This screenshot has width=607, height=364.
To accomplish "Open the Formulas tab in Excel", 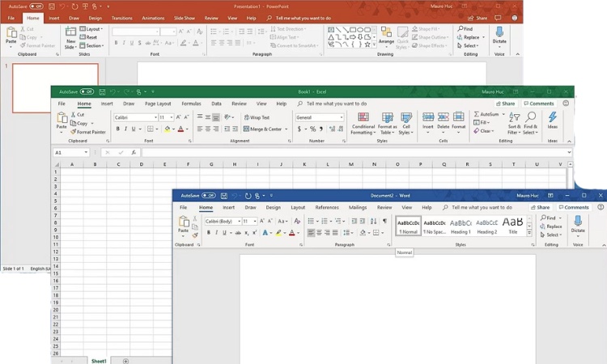I will (x=191, y=104).
